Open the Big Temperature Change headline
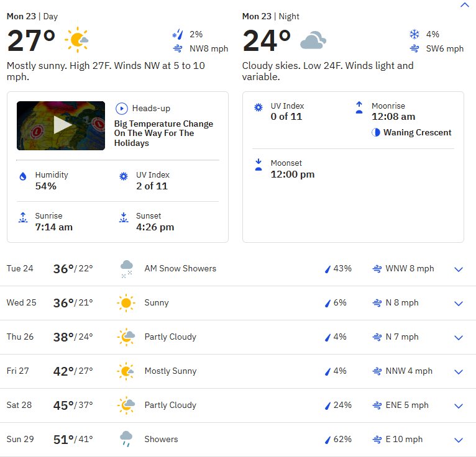476x457 pixels. pos(163,133)
